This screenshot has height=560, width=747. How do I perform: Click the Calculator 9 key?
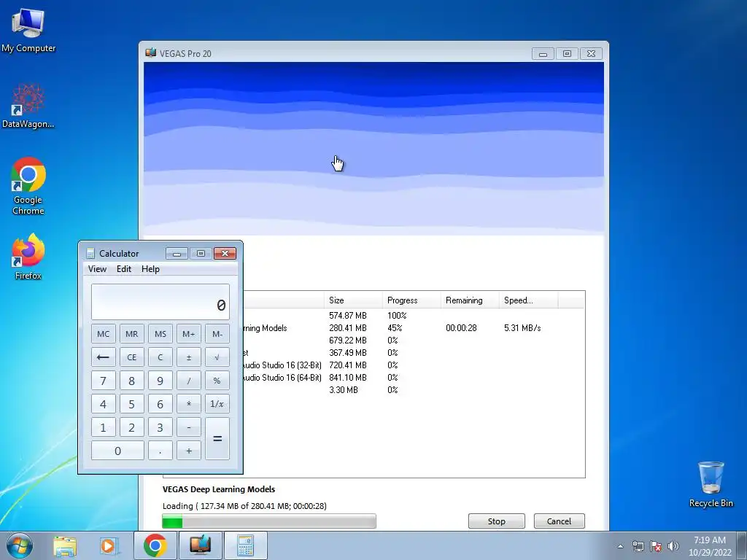click(x=160, y=381)
